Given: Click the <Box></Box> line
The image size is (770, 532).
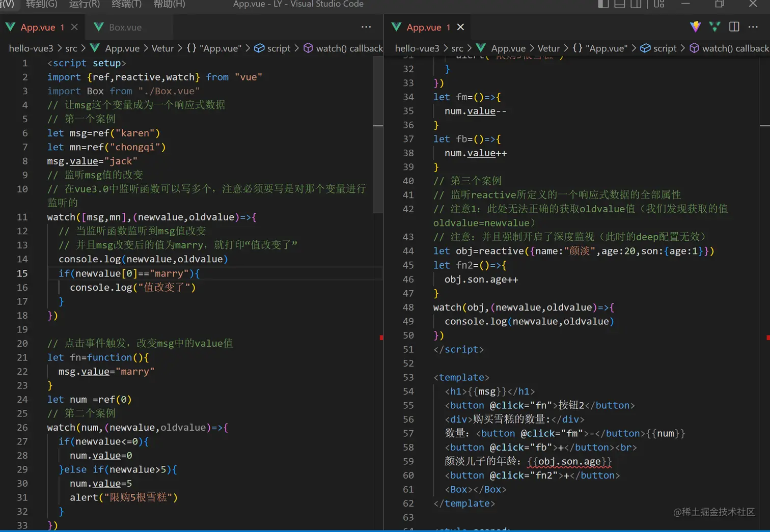Looking at the screenshot, I should click(x=476, y=489).
